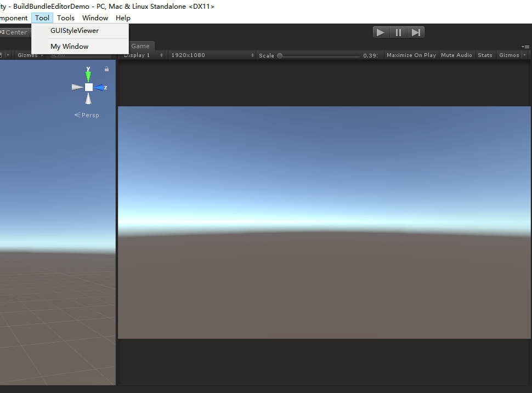Enable Maximize On Play in the Game view
This screenshot has height=393, width=532.
coord(411,55)
